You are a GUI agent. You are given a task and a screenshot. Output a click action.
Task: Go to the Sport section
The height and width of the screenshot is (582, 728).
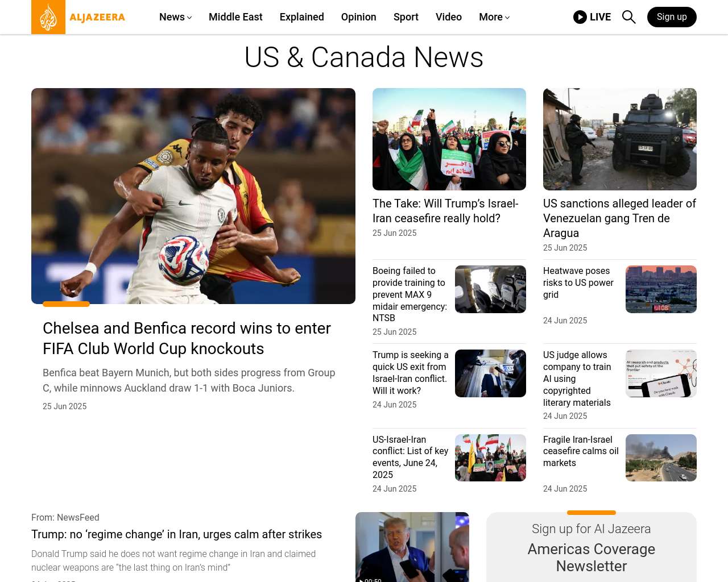click(406, 17)
